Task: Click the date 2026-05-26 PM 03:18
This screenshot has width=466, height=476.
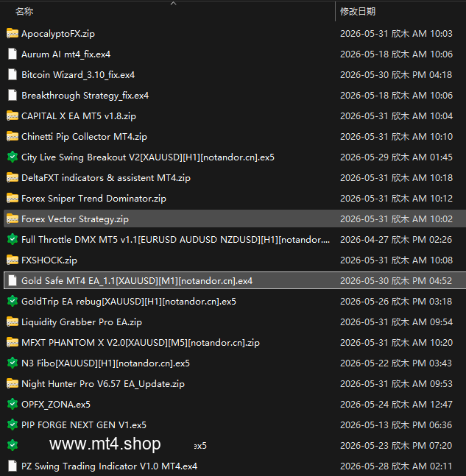Action: pyautogui.click(x=396, y=302)
